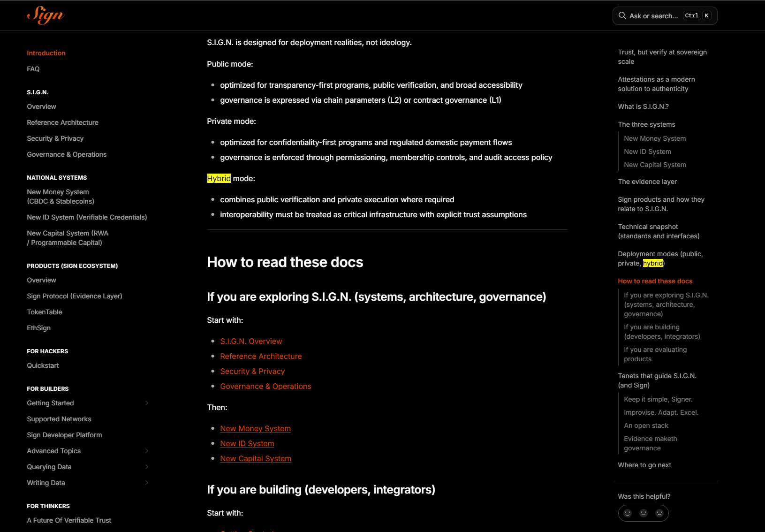Jump to Tenets that guide S.I.G.N.
The height and width of the screenshot is (532, 765).
[657, 380]
